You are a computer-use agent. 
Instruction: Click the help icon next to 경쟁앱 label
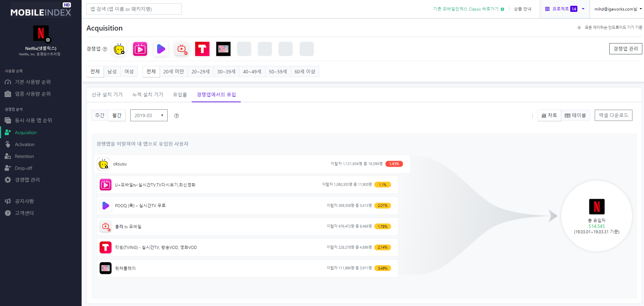click(105, 49)
